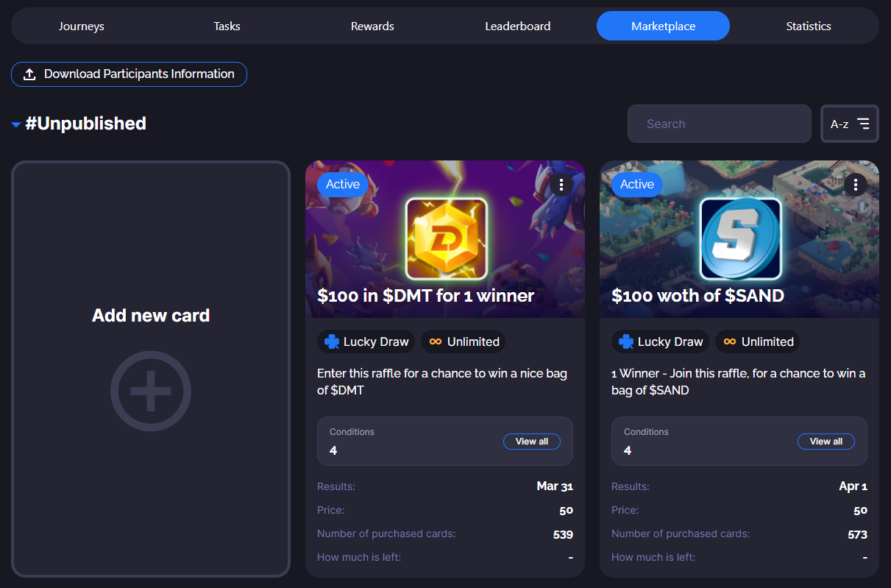Click the blue $SAND coin image
891x588 pixels.
click(x=741, y=238)
